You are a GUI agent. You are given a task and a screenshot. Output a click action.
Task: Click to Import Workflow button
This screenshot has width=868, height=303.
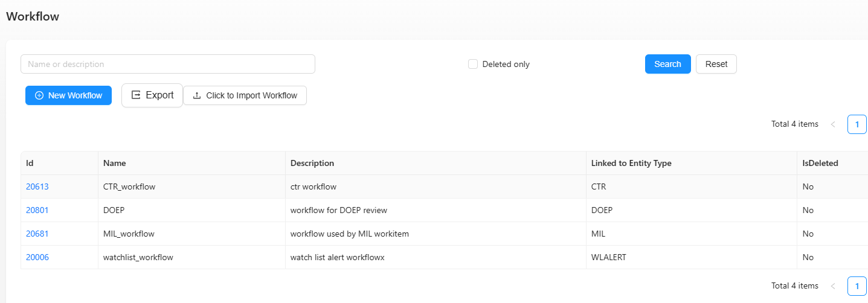click(245, 95)
